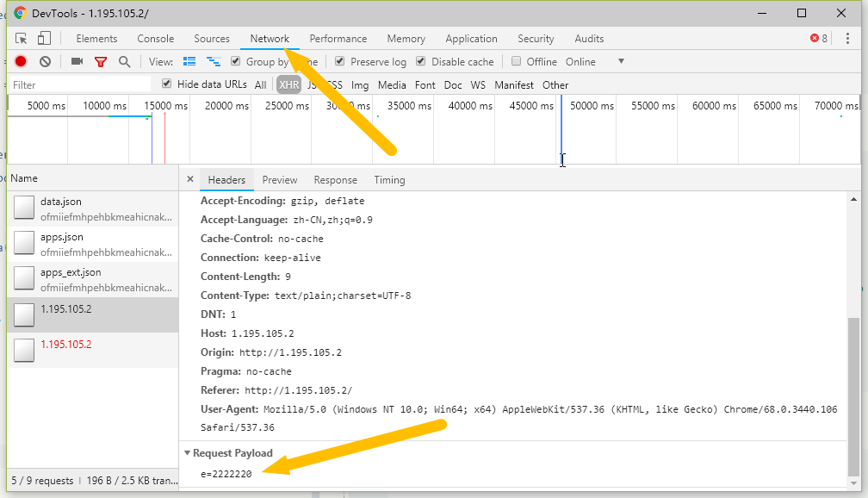Open the search magnifier icon
The width and height of the screenshot is (868, 498).
(x=125, y=61)
